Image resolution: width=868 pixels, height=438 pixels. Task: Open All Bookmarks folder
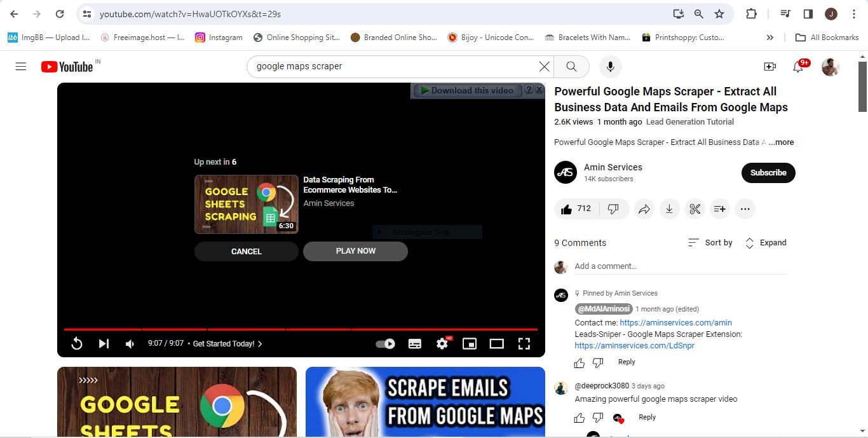click(x=827, y=38)
